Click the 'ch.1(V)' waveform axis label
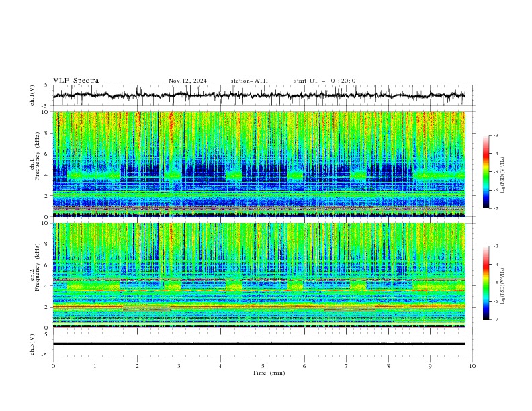Viewport: 532px width, 411px height. click(x=32, y=95)
